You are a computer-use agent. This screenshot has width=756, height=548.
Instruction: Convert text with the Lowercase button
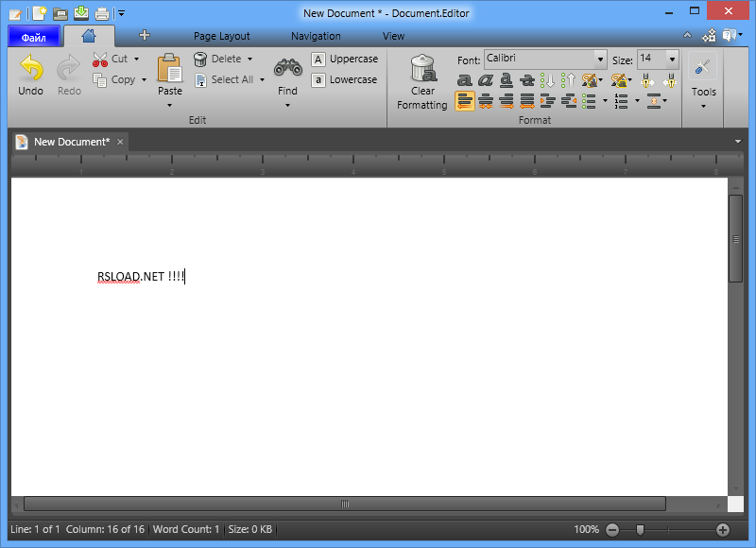pyautogui.click(x=344, y=79)
